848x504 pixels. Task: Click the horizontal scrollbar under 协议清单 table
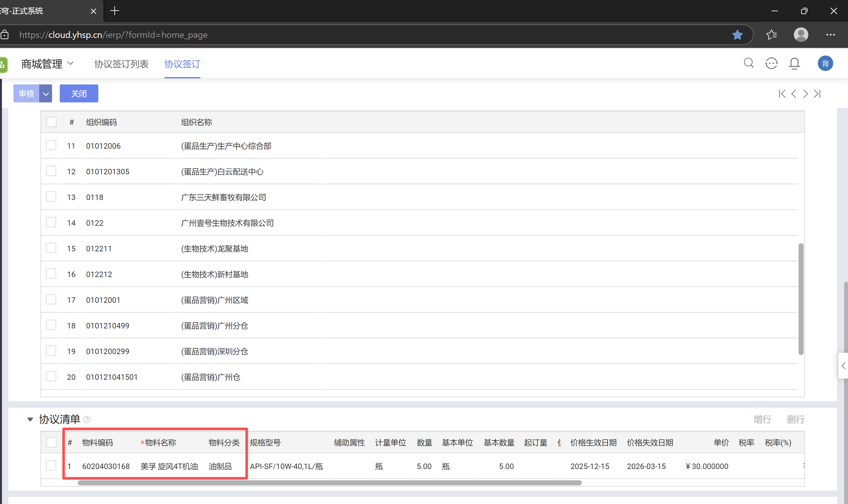329,482
